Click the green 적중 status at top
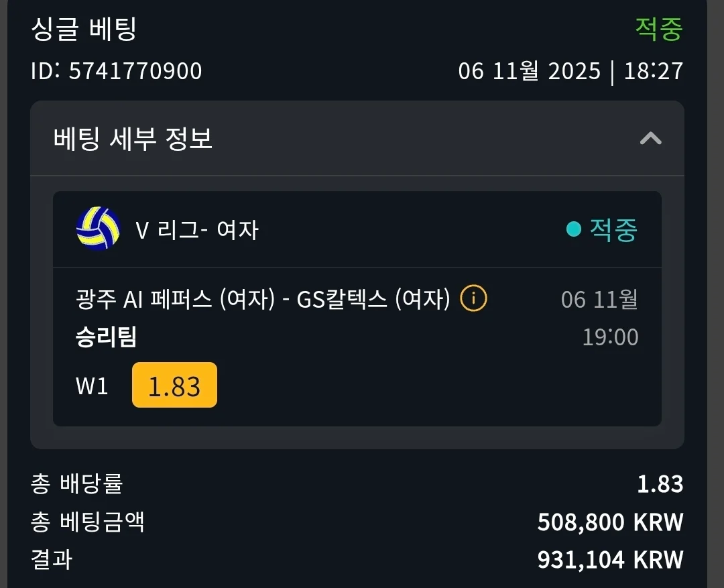 [x=658, y=29]
